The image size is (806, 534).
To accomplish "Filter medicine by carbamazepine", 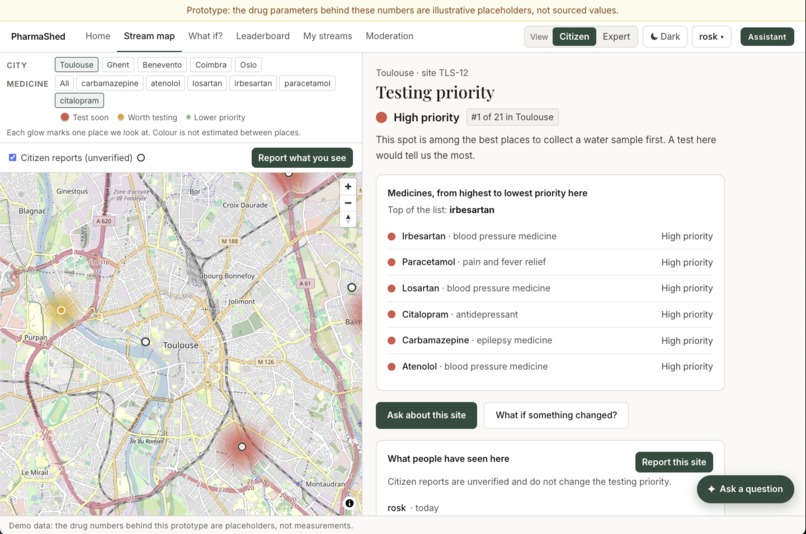I will click(109, 83).
